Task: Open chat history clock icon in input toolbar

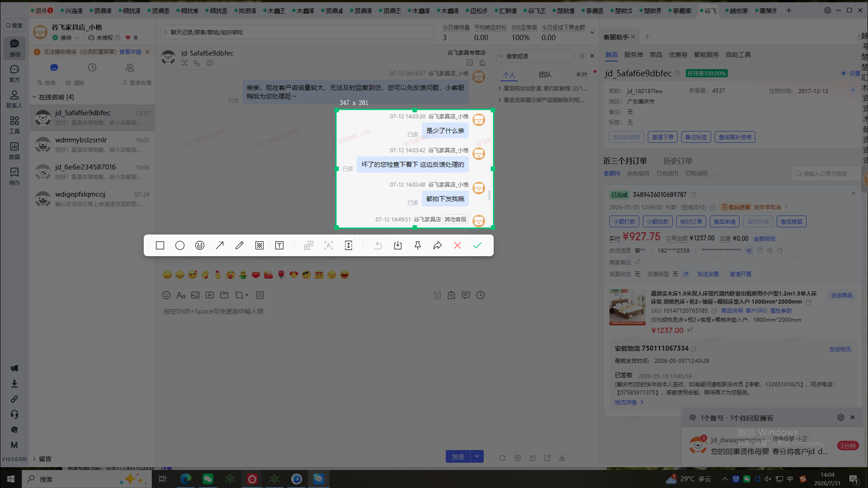Action: [x=481, y=295]
